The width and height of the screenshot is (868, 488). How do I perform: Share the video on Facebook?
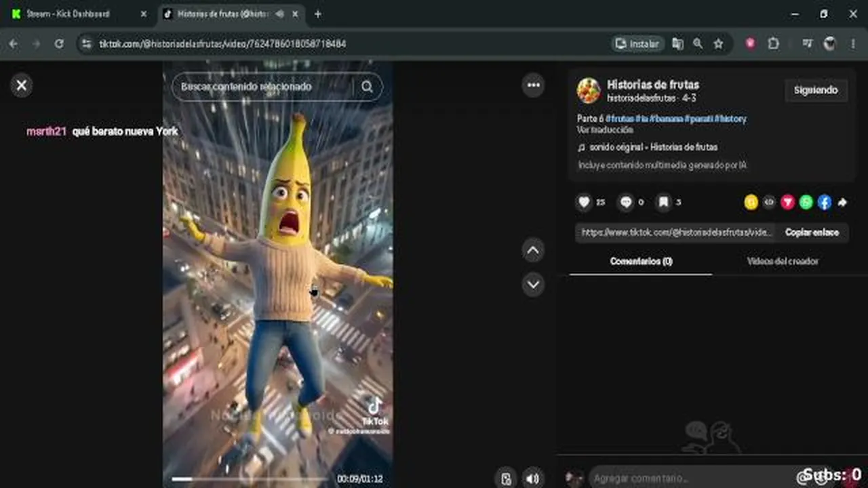click(824, 202)
